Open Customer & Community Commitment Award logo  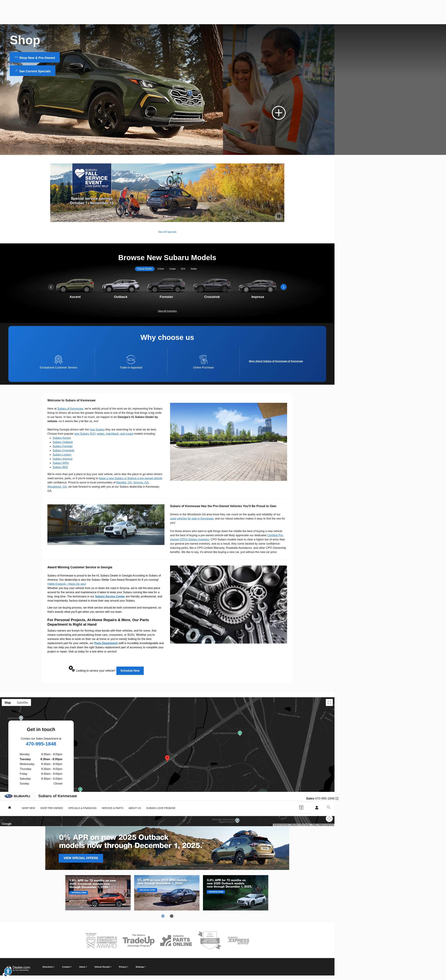pos(101,940)
